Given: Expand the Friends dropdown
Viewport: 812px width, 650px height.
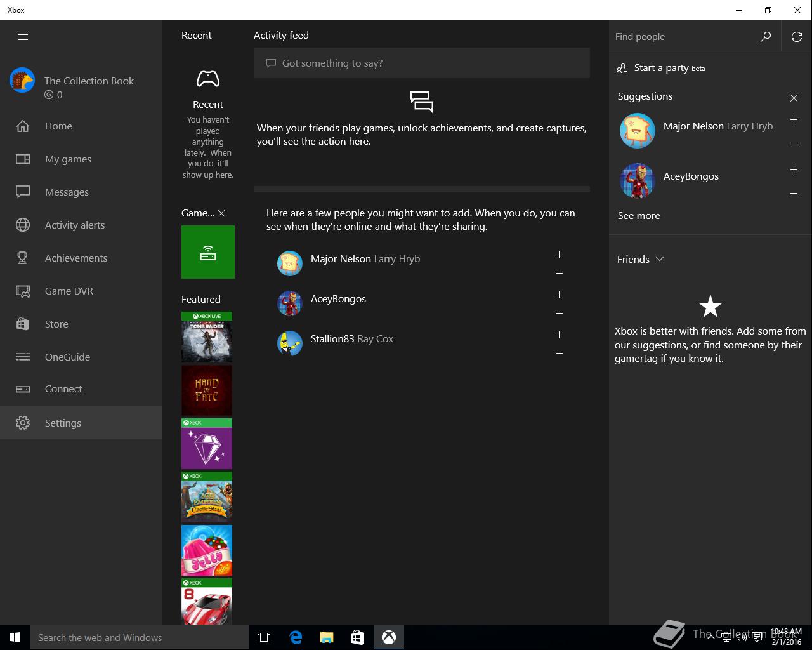Looking at the screenshot, I should pos(640,259).
